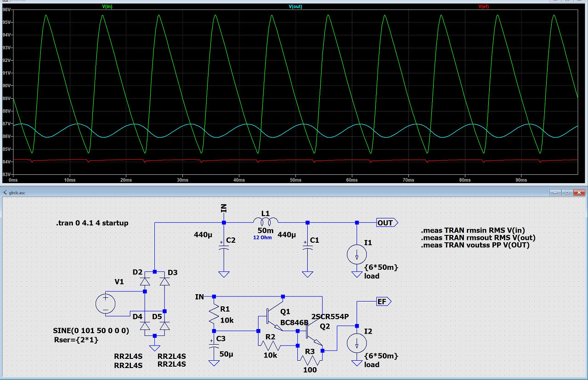This screenshot has height=380, width=588.
Task: Click the cyan V(out) trace label
Action: click(x=296, y=7)
